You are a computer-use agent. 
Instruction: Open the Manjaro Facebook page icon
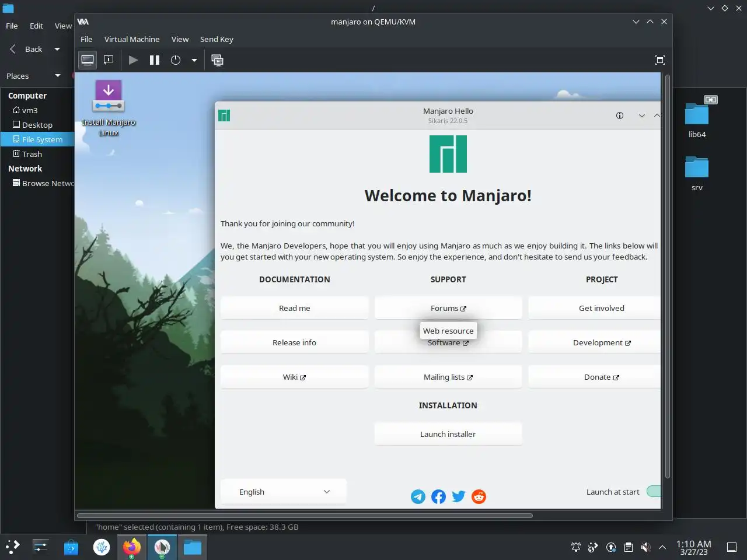tap(438, 496)
